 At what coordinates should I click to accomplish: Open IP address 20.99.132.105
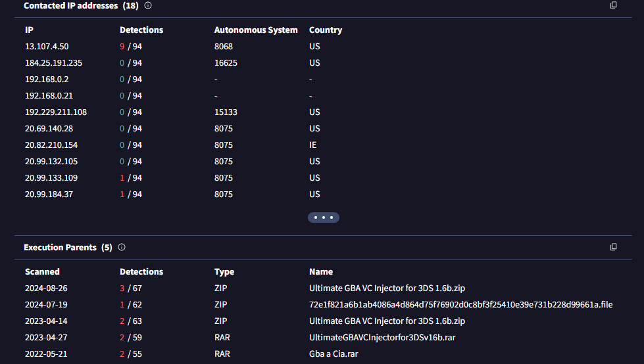point(51,161)
